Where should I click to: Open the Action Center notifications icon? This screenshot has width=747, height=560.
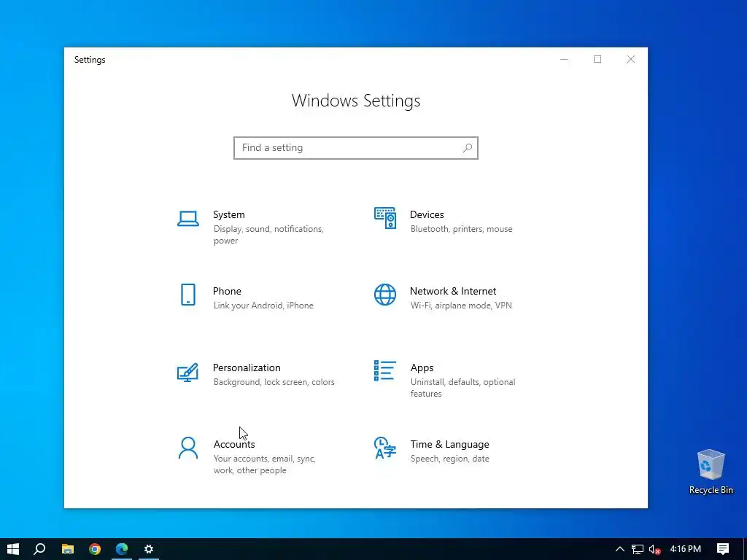tap(723, 549)
